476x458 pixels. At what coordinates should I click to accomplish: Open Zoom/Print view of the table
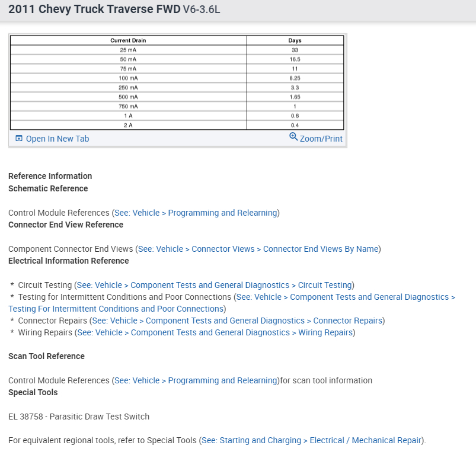click(316, 138)
